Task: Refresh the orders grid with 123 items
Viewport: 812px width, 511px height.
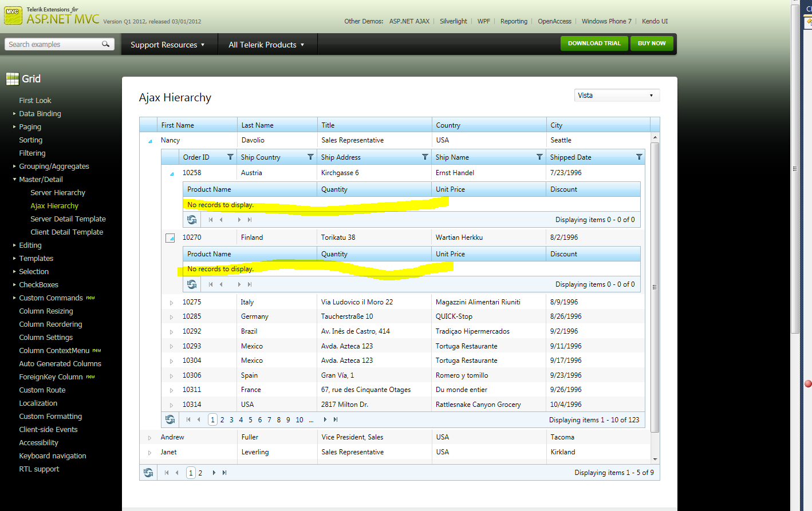Action: (x=170, y=419)
